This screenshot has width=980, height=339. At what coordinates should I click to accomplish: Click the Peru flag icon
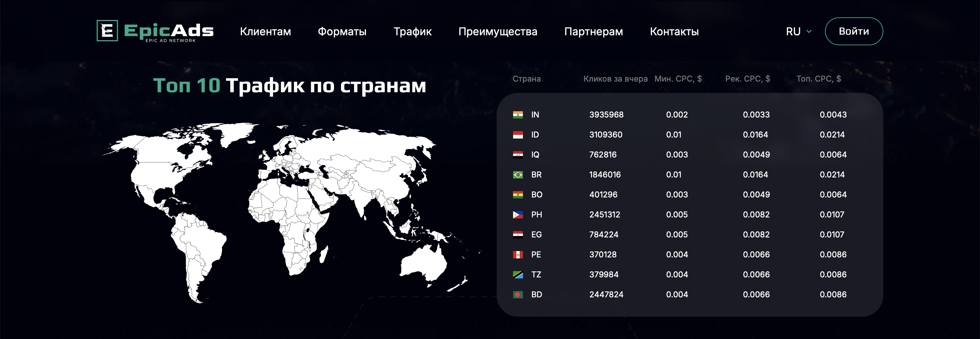point(517,255)
